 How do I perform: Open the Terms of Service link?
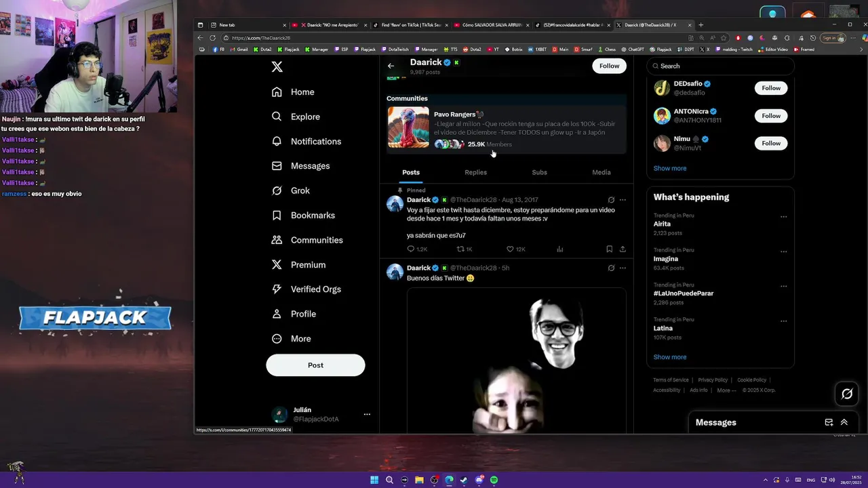click(x=671, y=380)
